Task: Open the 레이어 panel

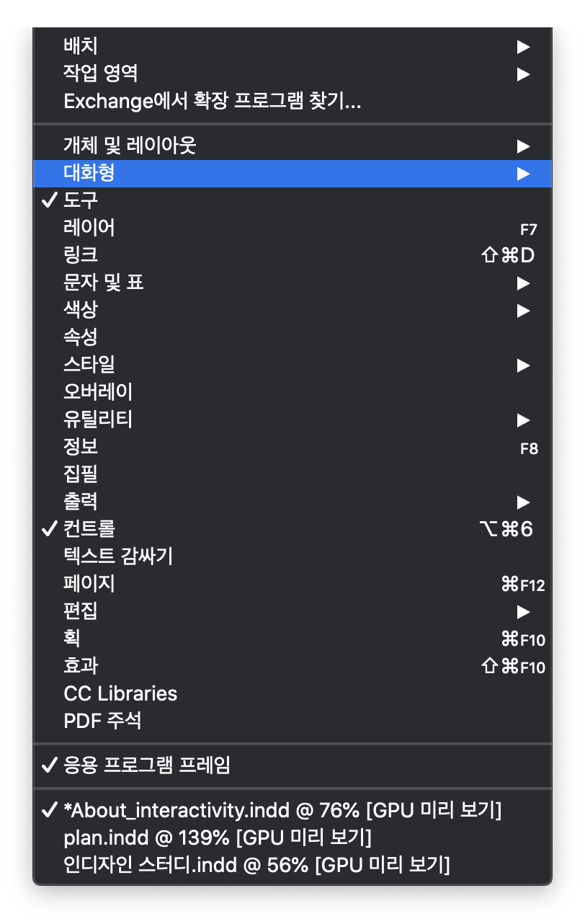Action: pos(292,228)
